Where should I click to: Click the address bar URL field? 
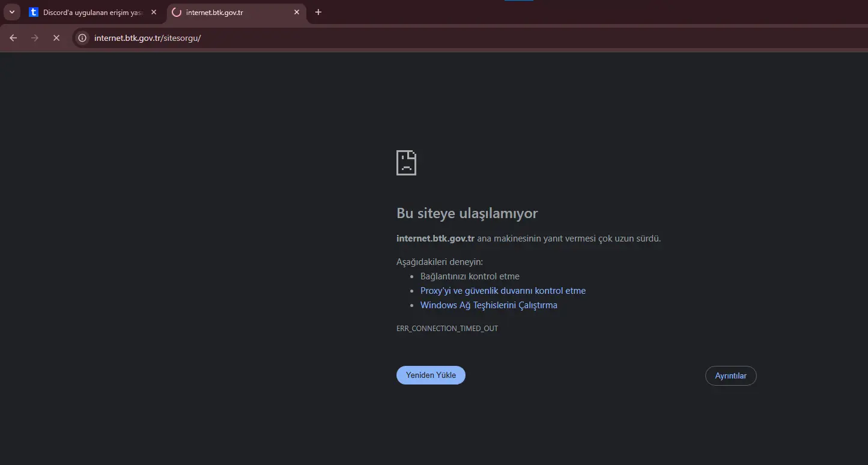469,38
